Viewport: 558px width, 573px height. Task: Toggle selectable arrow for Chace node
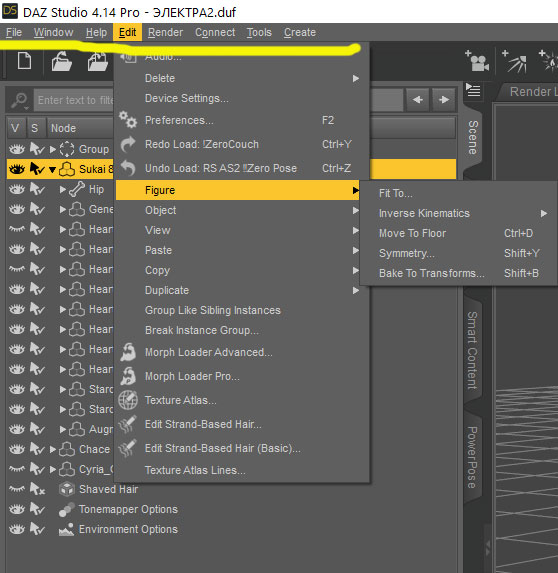pyautogui.click(x=37, y=449)
